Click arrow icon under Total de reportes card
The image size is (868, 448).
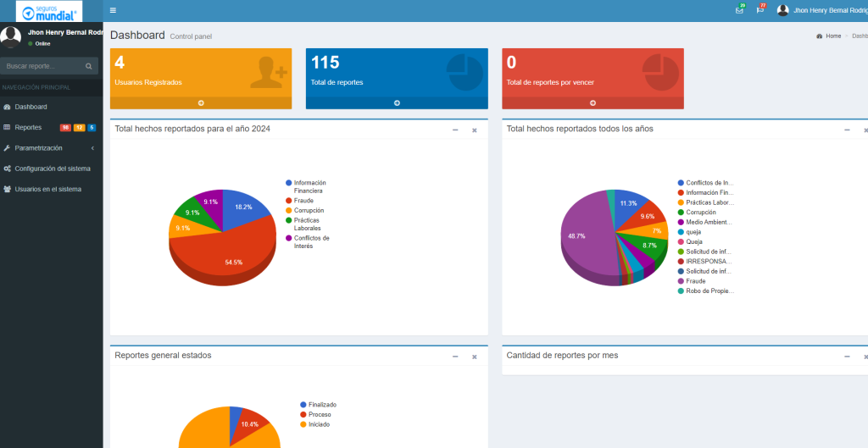(x=397, y=102)
